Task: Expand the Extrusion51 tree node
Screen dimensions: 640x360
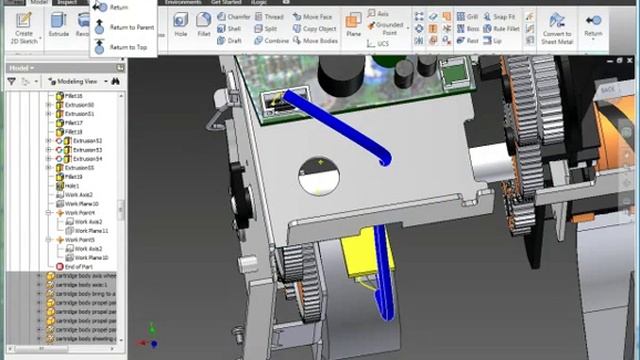Action: tap(49, 114)
